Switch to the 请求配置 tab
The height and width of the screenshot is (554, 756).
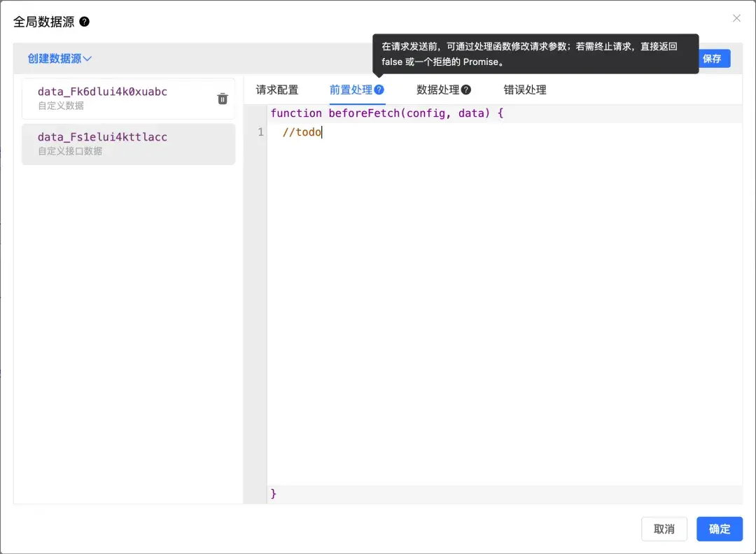277,90
